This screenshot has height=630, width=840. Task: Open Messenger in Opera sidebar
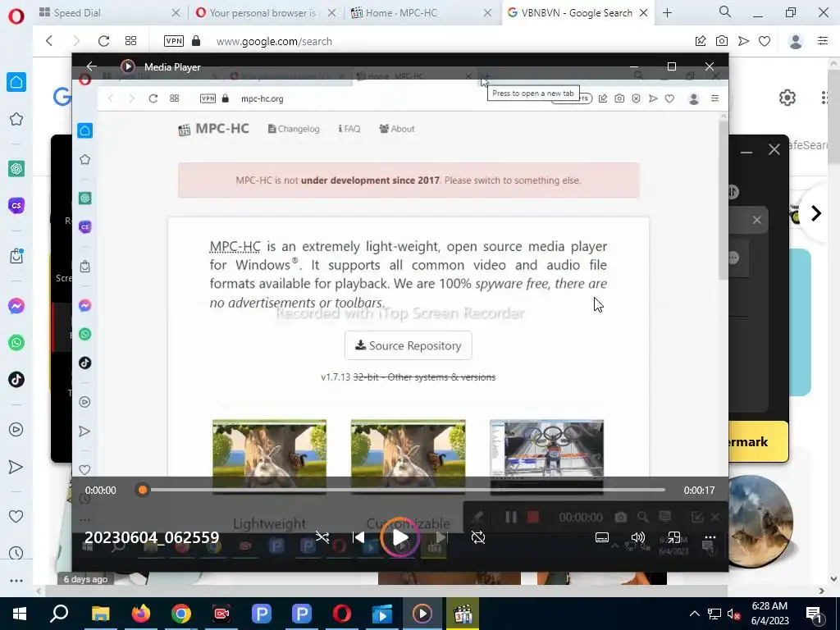pyautogui.click(x=16, y=306)
